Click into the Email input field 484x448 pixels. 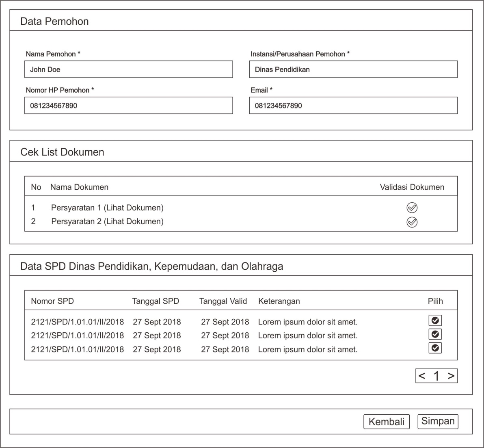(x=353, y=106)
